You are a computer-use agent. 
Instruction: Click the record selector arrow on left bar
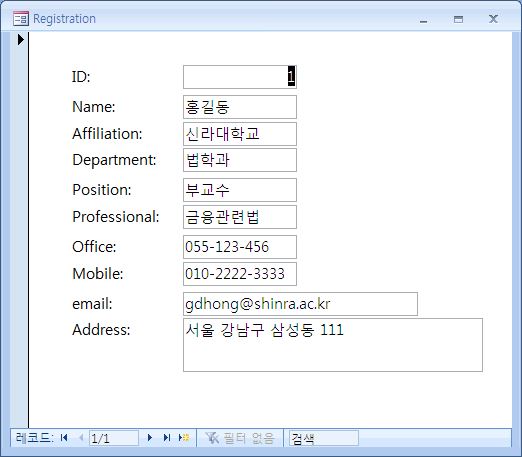tap(21, 40)
